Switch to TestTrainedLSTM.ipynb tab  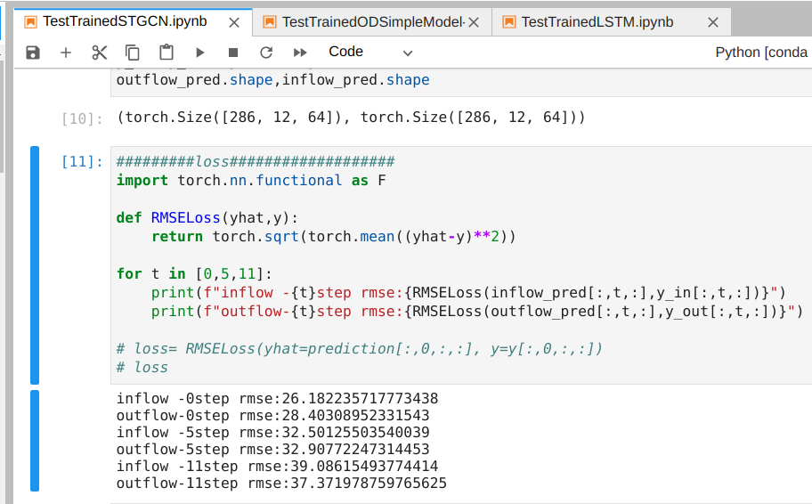597,21
